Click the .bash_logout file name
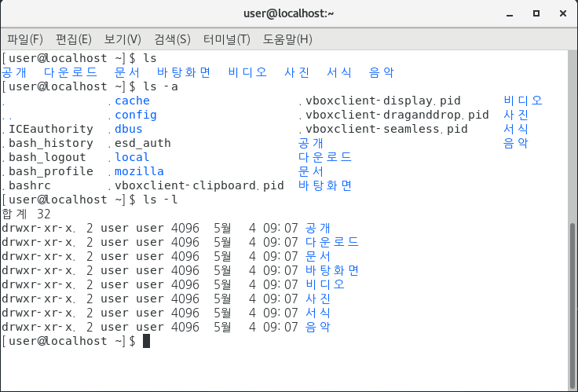Image resolution: width=578 pixels, height=392 pixels. [44, 157]
